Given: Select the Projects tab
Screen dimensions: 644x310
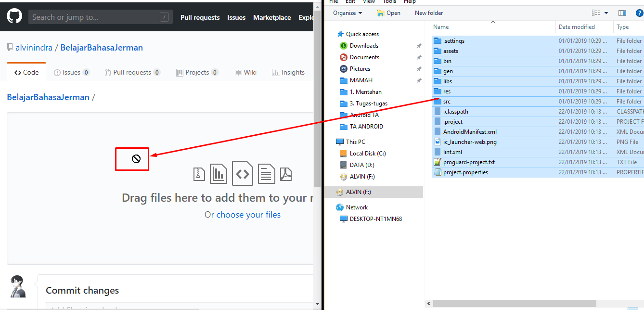Looking at the screenshot, I should 197,72.
